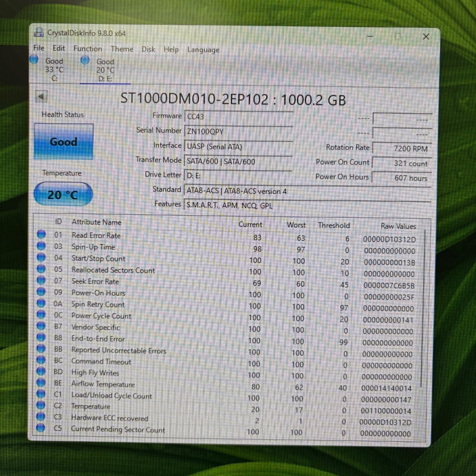476x476 pixels.
Task: Click the Serial Number field
Action: pos(239,131)
